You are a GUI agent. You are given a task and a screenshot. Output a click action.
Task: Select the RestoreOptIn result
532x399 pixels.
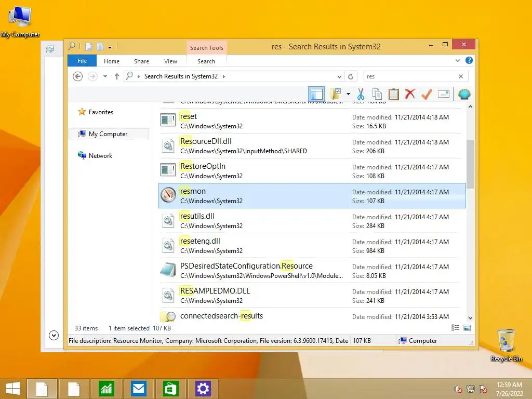click(x=312, y=170)
